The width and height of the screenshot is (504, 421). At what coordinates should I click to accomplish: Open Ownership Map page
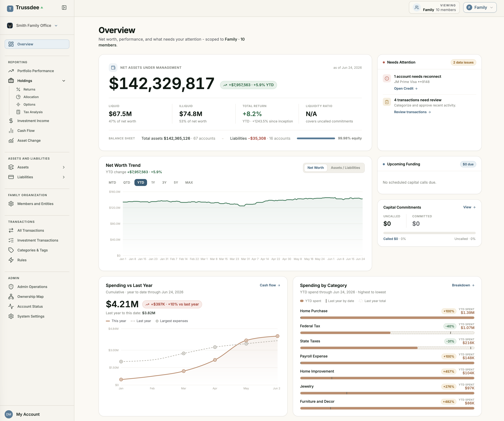(37, 297)
